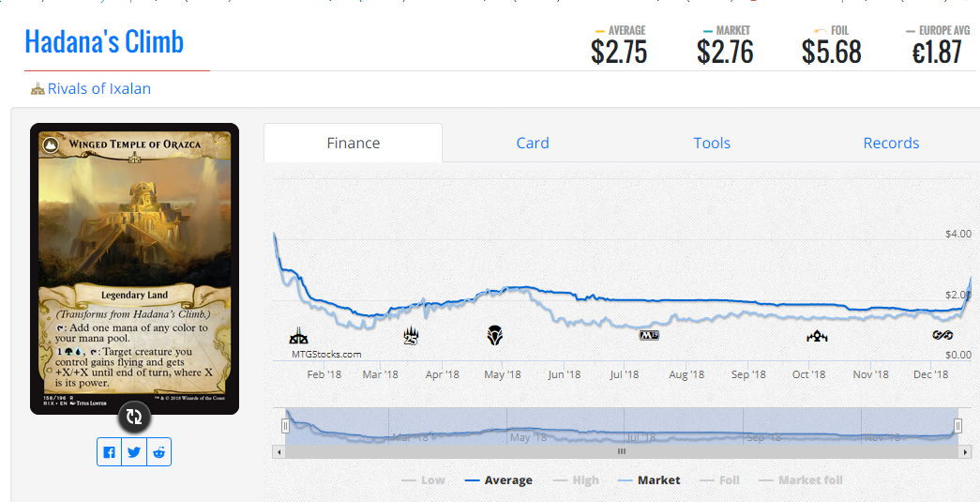
Task: Click the Rivals of Ixalan set symbol icon
Action: (x=38, y=89)
